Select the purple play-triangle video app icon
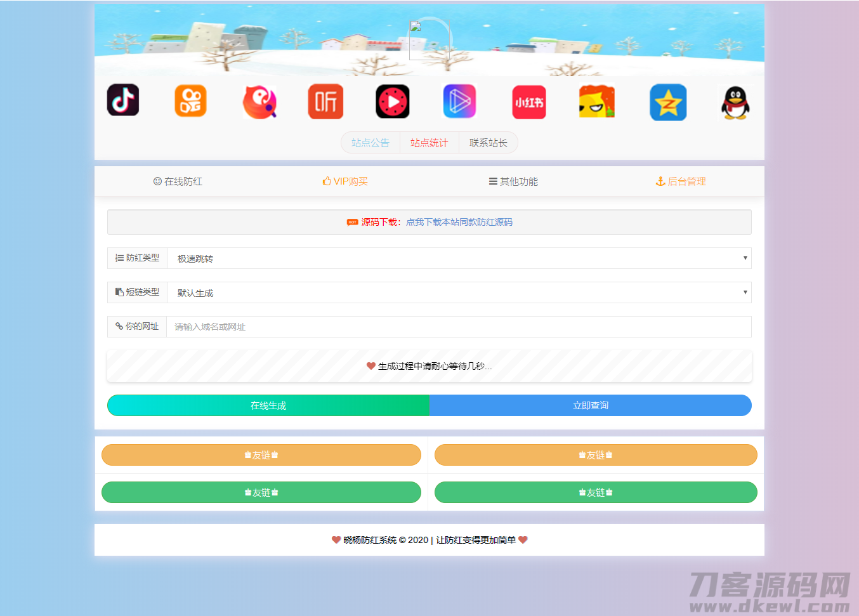This screenshot has height=616, width=859. (x=459, y=101)
